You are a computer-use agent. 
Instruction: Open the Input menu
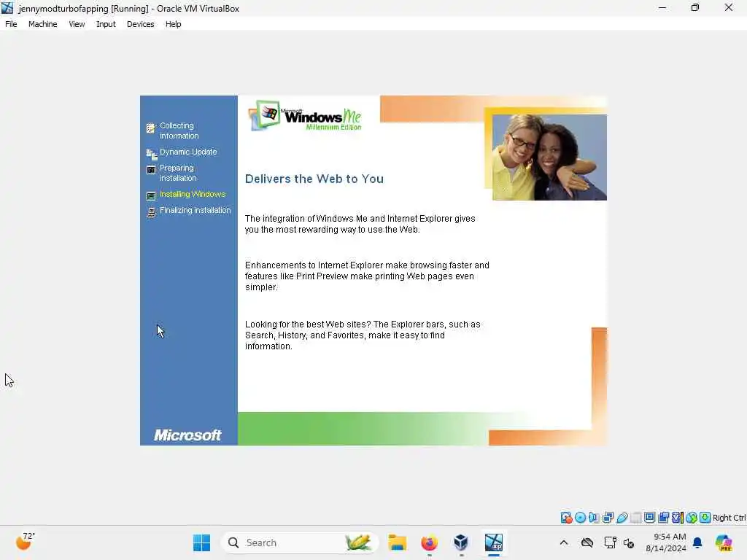106,24
